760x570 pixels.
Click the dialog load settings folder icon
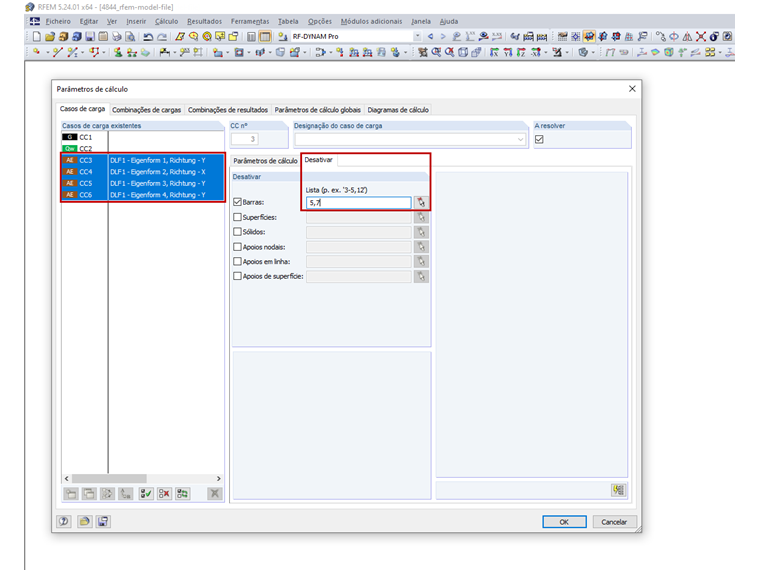84,522
